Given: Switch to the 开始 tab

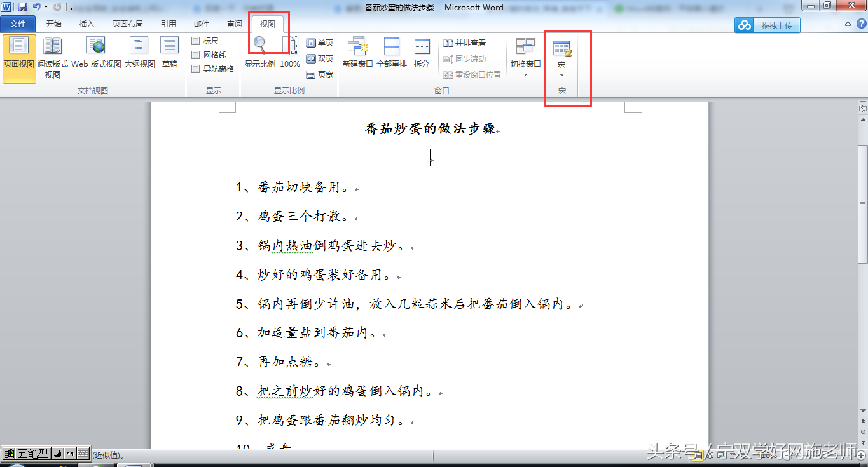Looking at the screenshot, I should 54,24.
